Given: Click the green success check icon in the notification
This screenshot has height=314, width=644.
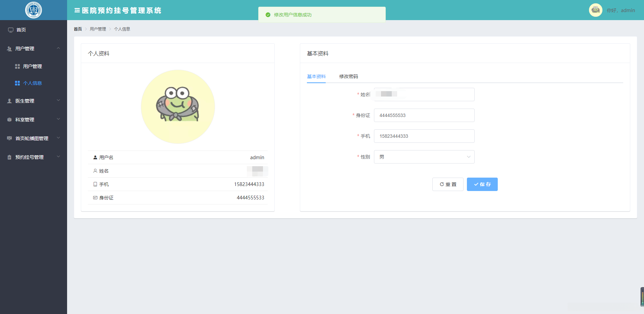Looking at the screenshot, I should [x=268, y=15].
